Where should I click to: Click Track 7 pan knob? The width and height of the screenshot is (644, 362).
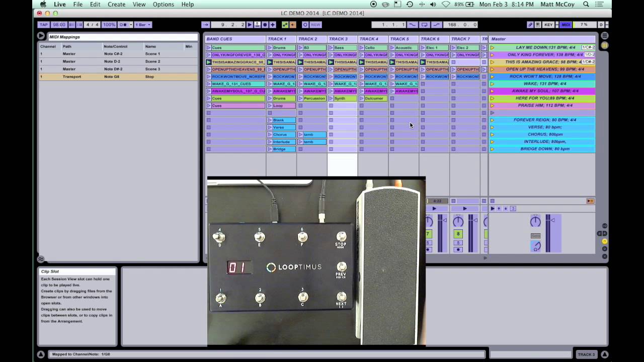click(x=458, y=221)
